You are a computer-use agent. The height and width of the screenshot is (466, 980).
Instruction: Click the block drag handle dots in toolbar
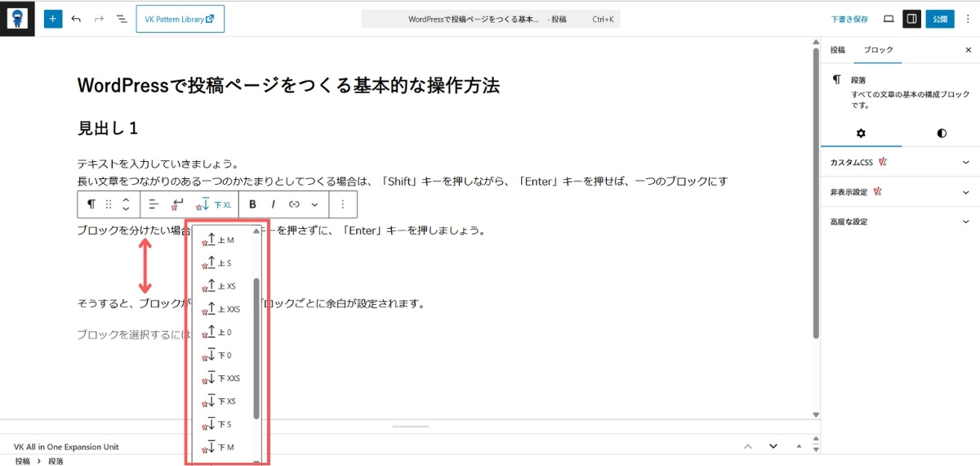pyautogui.click(x=109, y=204)
